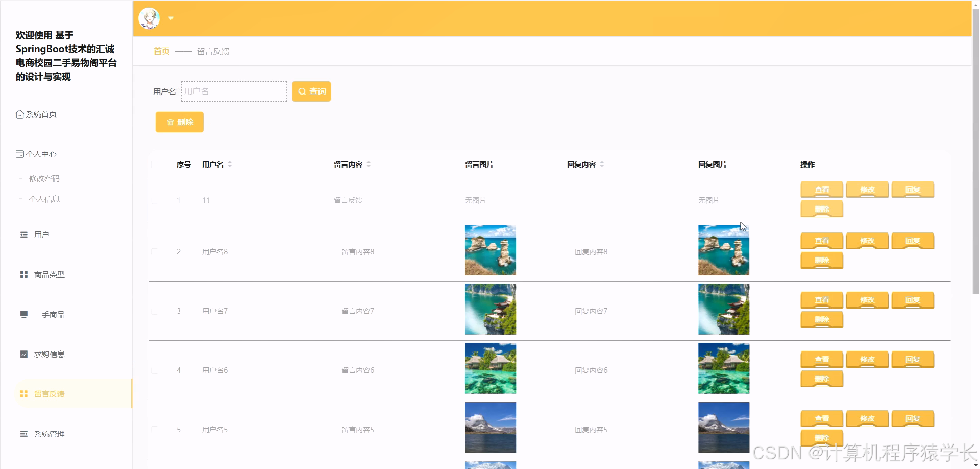Click the 商品类型 grid icon

tap(23, 274)
